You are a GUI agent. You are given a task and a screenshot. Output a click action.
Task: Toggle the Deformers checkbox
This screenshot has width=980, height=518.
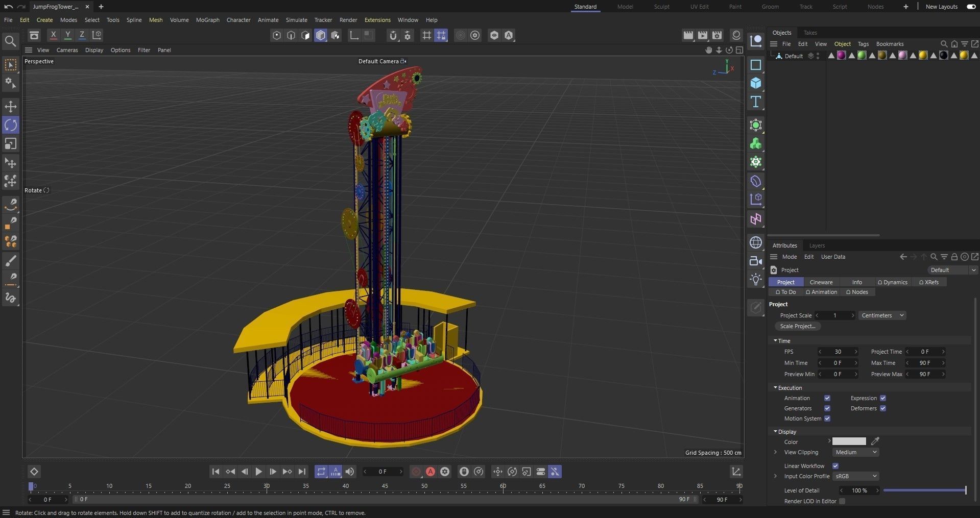(883, 408)
